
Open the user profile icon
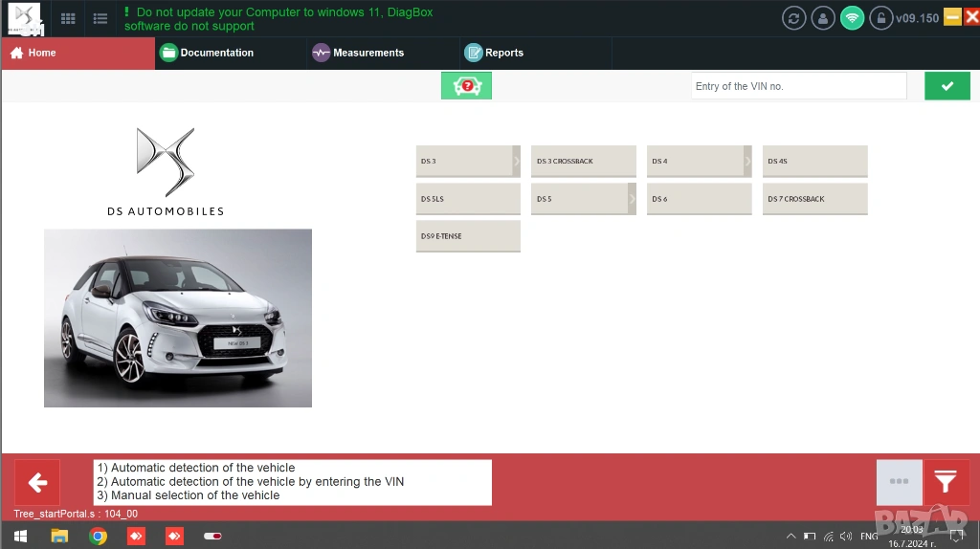pyautogui.click(x=822, y=17)
